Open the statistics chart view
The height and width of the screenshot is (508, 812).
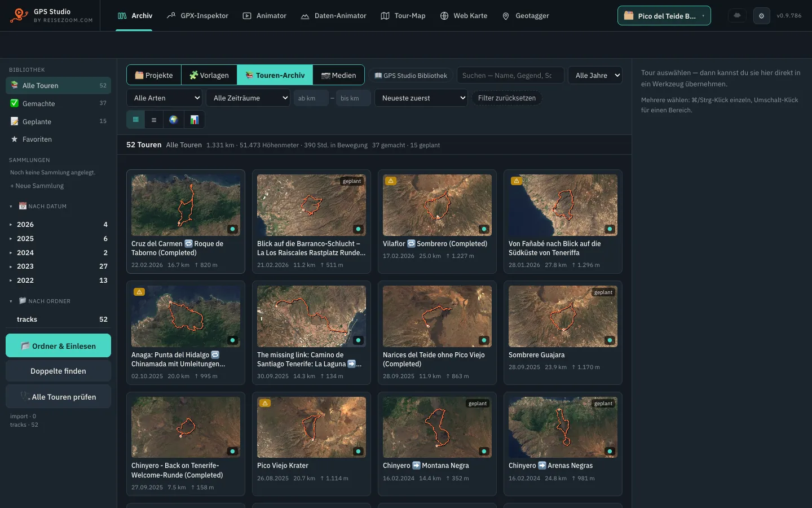pos(195,120)
